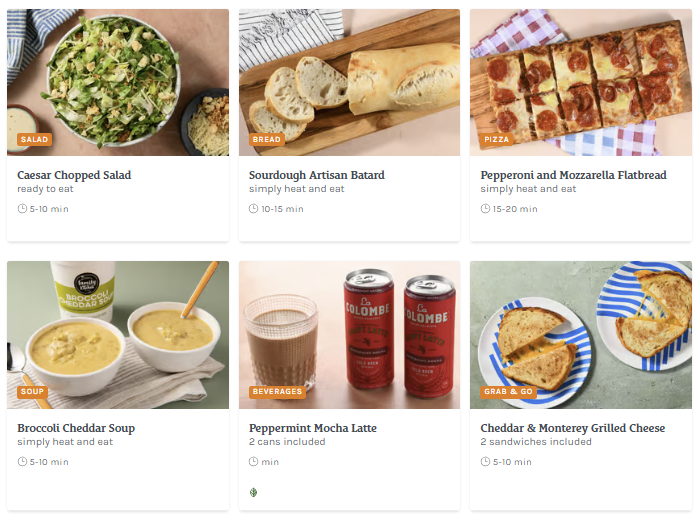Viewport: 697px width, 515px height.
Task: Click the clock icon under Pepperoni Mozzarella Flatbread
Action: 485,209
